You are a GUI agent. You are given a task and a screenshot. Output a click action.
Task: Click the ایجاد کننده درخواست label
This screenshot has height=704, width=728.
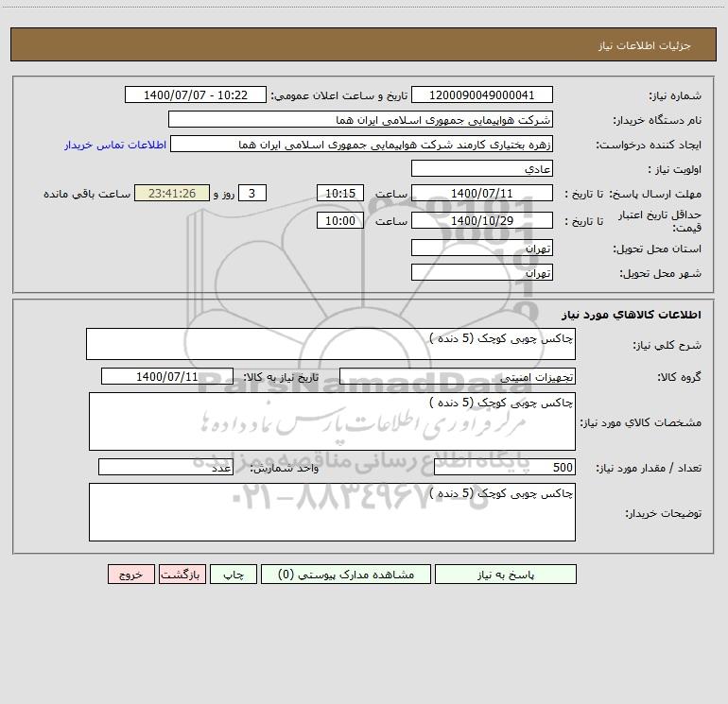(x=649, y=145)
